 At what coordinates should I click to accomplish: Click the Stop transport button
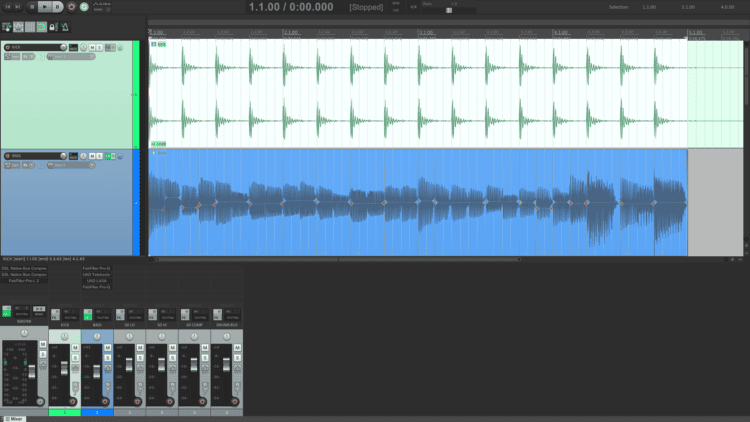[x=32, y=7]
